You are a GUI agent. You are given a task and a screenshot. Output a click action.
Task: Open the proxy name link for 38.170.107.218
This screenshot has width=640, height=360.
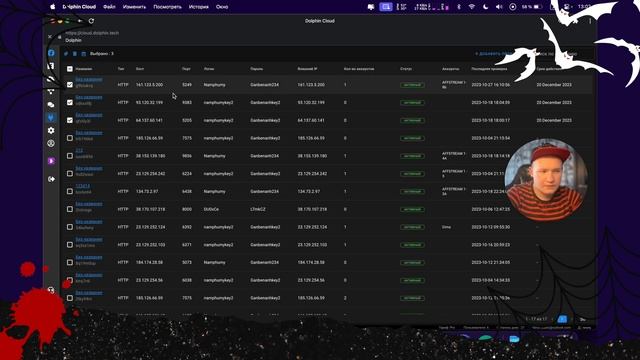pos(89,204)
